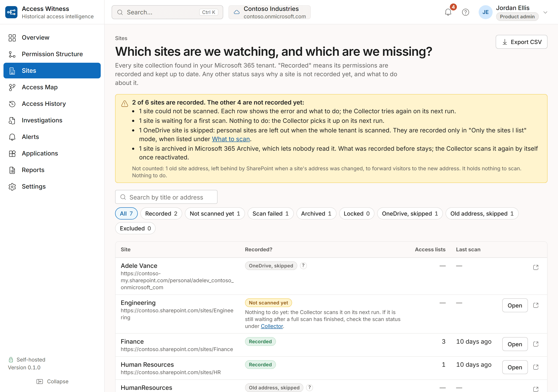Screen dimensions: 558x392
Task: Open the Finance site details
Action: point(515,344)
